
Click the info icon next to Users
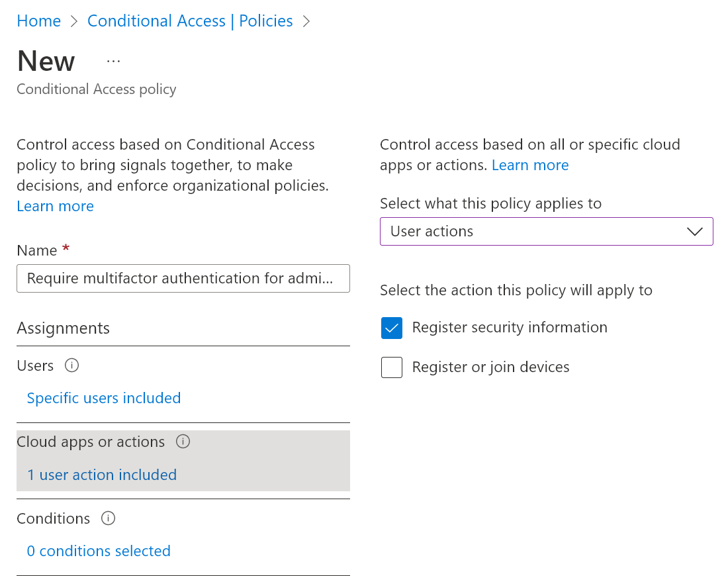[x=71, y=365]
